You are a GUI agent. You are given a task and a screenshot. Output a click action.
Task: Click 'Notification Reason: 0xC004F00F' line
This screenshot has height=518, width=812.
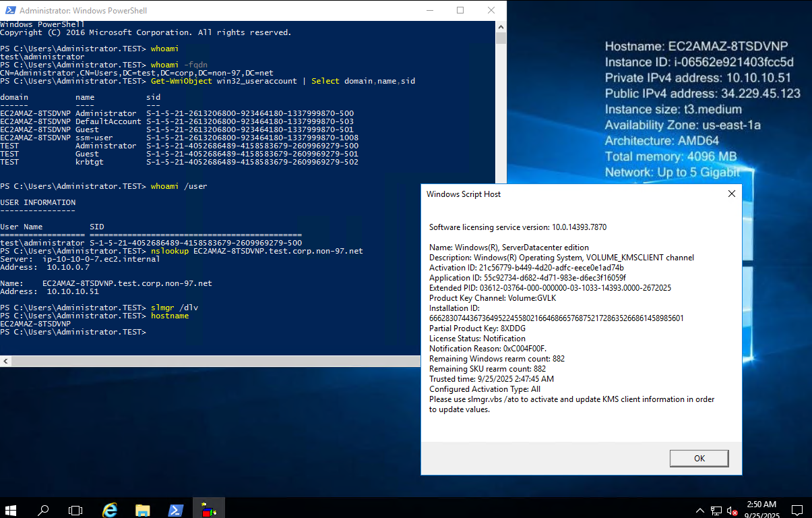coord(488,349)
